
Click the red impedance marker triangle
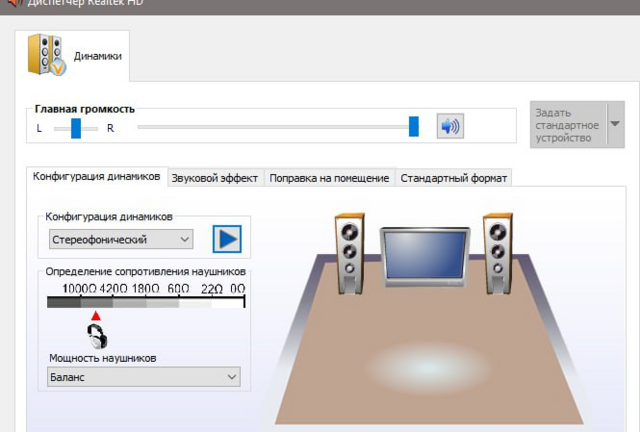[96, 316]
